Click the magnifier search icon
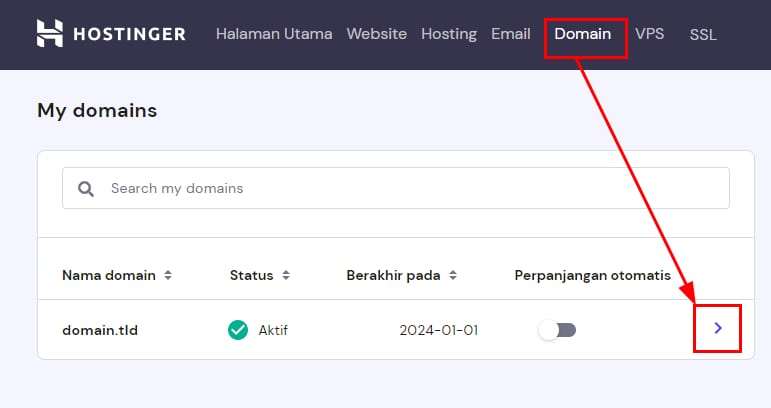The height and width of the screenshot is (408, 771). pos(86,188)
